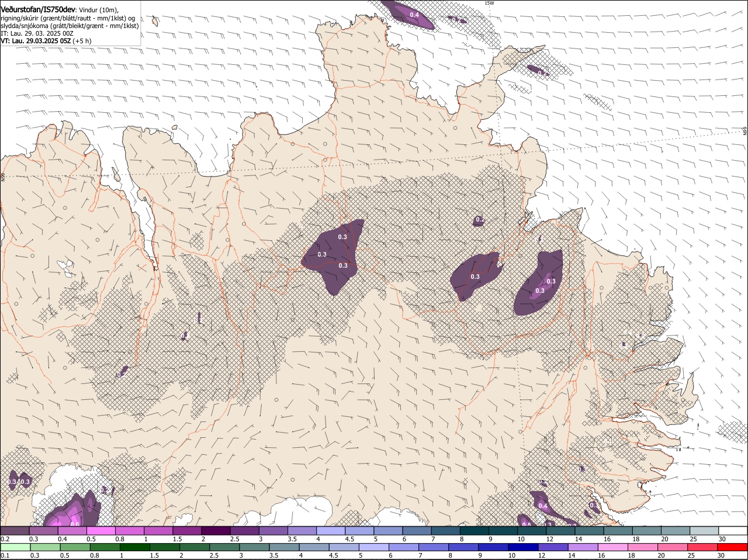Click the palest green swatch between 0.1 and 0.3

click(15, 547)
